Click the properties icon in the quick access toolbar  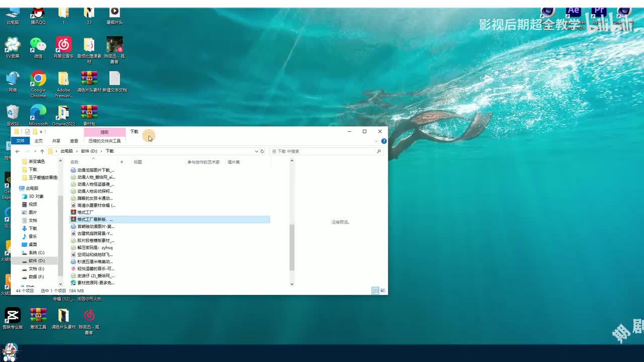coord(27,132)
